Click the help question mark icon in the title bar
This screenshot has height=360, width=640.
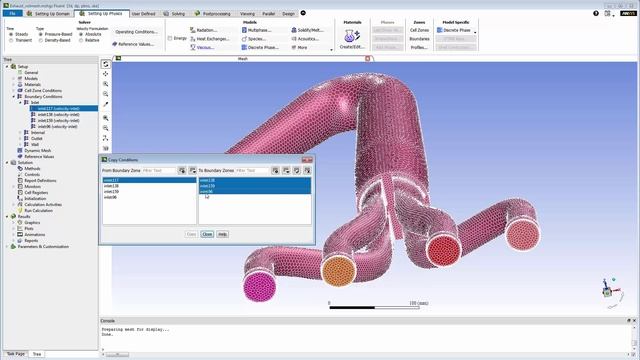596,13
